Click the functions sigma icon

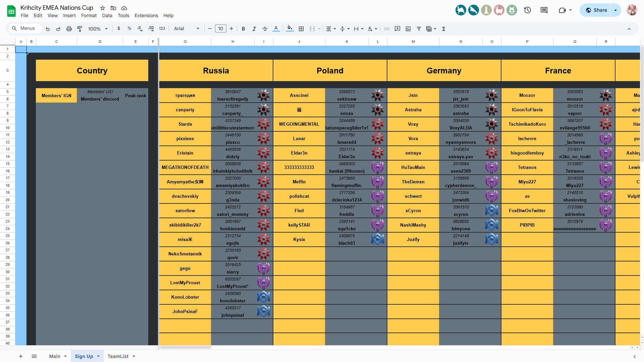(x=444, y=29)
